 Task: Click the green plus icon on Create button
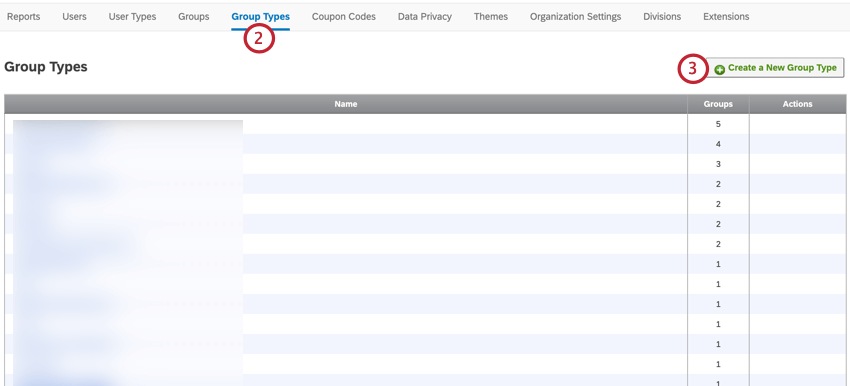719,69
